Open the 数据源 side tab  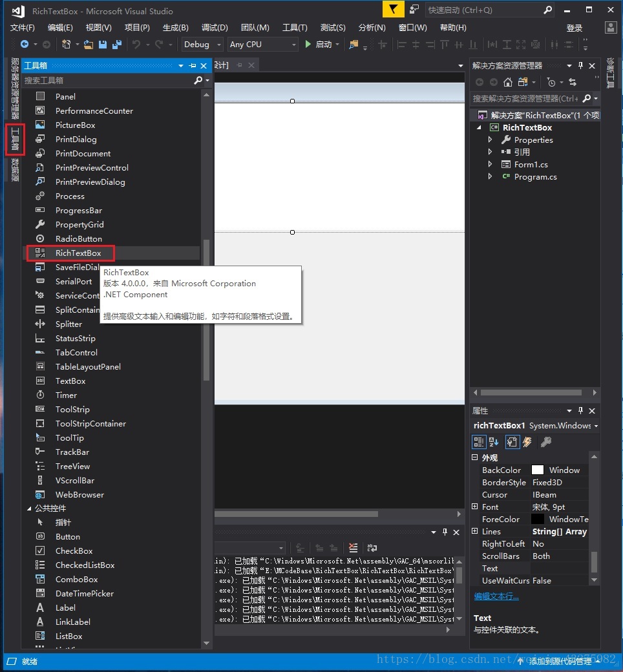(x=15, y=169)
